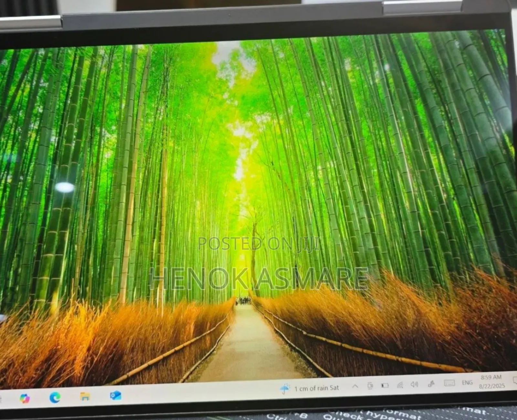Toggle screen casting via the connect icon

(370, 386)
